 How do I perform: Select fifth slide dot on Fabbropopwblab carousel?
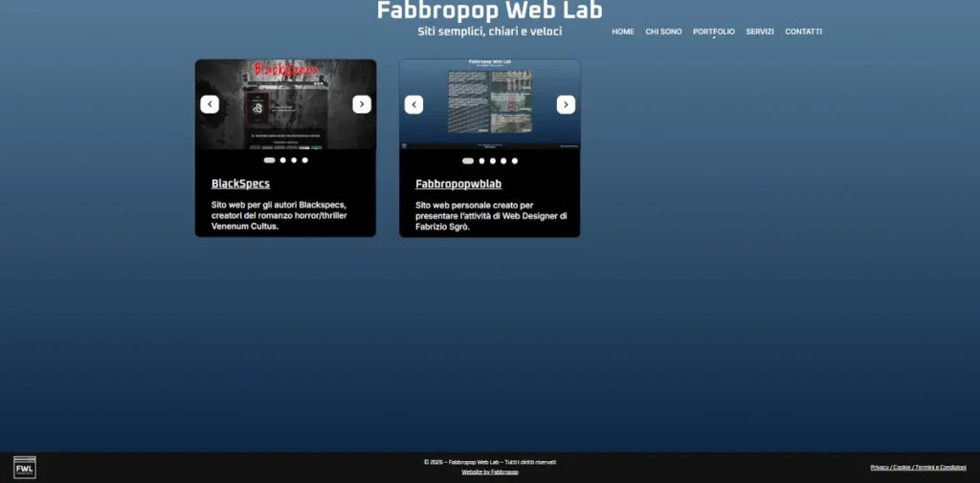pos(515,161)
